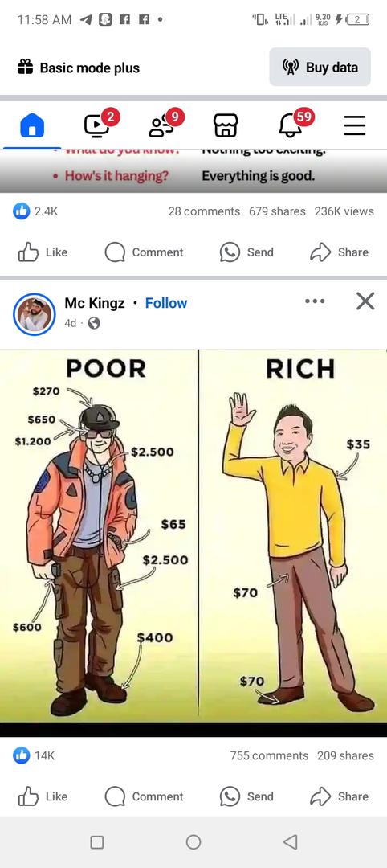Open the Marketplace storefront icon

click(x=225, y=125)
